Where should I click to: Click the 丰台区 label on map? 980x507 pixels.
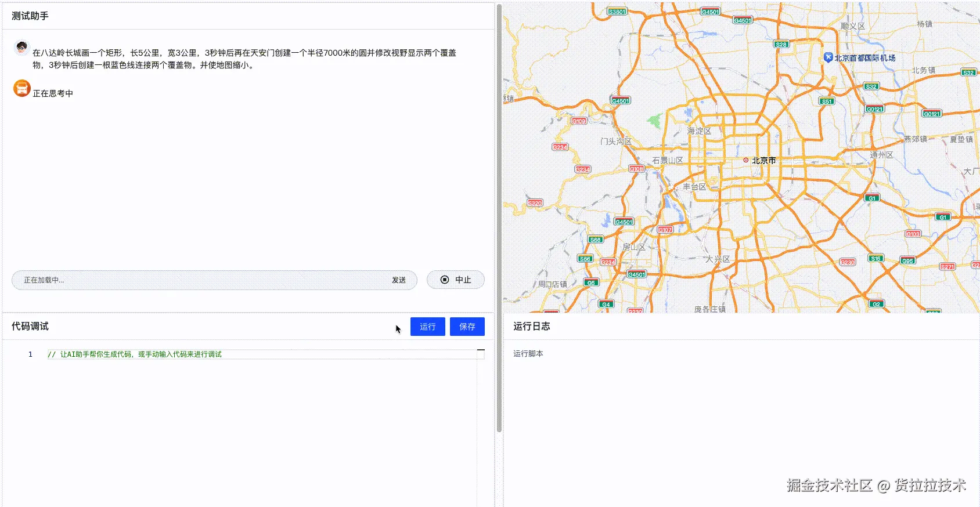click(694, 187)
